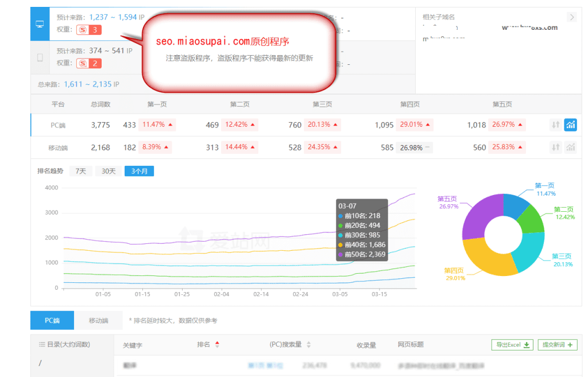Click the 提交新词 button
Image resolution: width=588 pixels, height=377 pixels.
(x=557, y=345)
